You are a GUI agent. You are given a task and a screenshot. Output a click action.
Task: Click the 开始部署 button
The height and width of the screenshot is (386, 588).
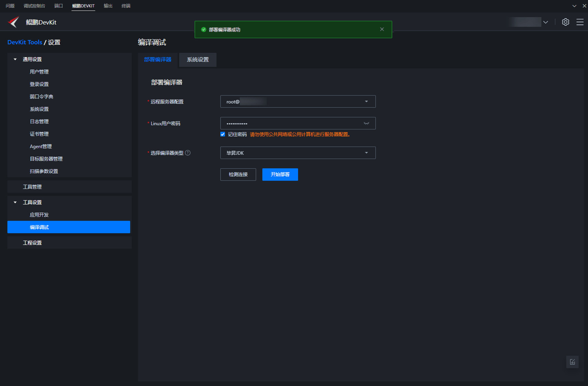280,174
